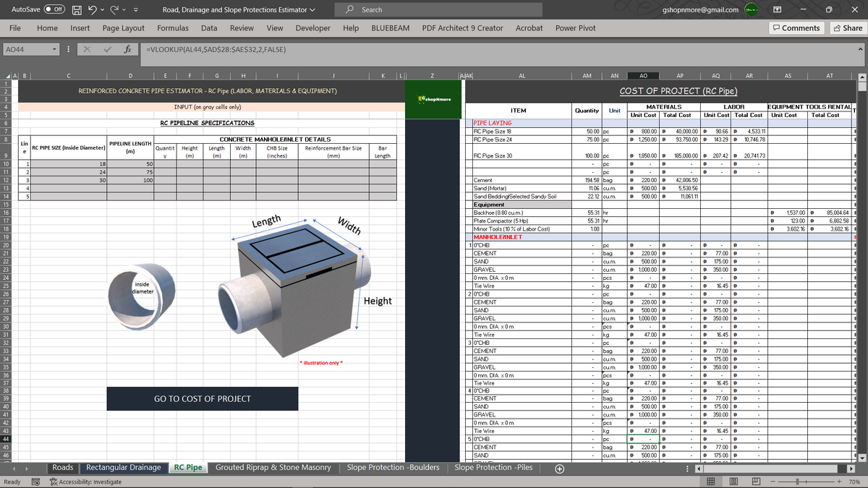The width and height of the screenshot is (868, 488).
Task: Open Grouted Riprap & Stone Masonry sheet
Action: coord(275,467)
